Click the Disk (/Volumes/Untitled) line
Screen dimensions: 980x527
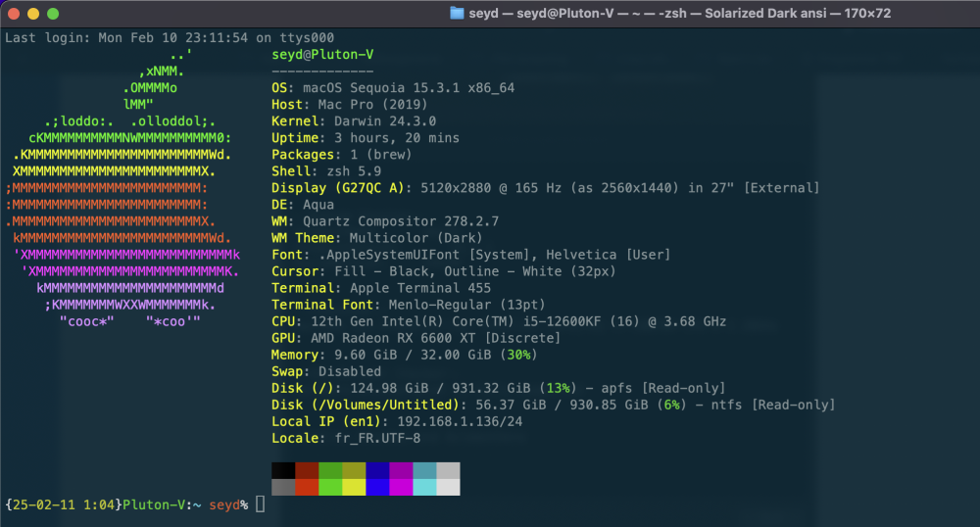[x=554, y=405]
